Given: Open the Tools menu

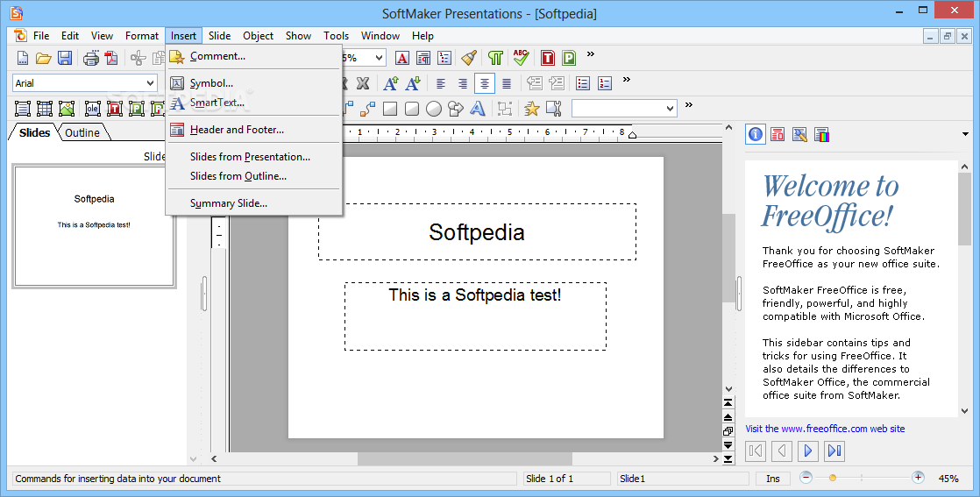Looking at the screenshot, I should pos(337,36).
